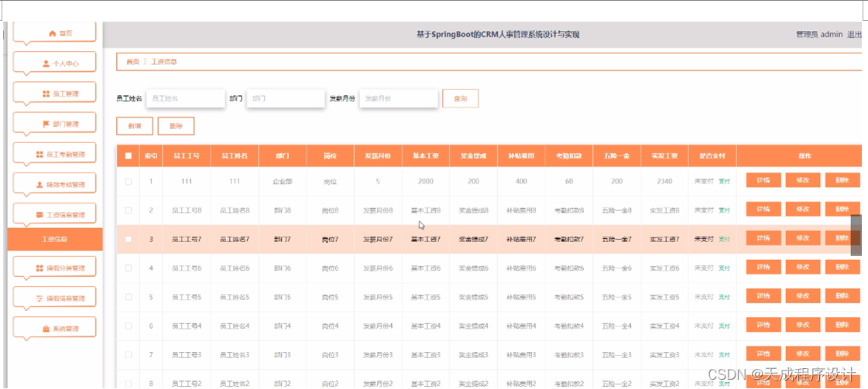868x389 pixels.
Task: Click the 部门7 cell in highlighted row
Action: point(283,239)
